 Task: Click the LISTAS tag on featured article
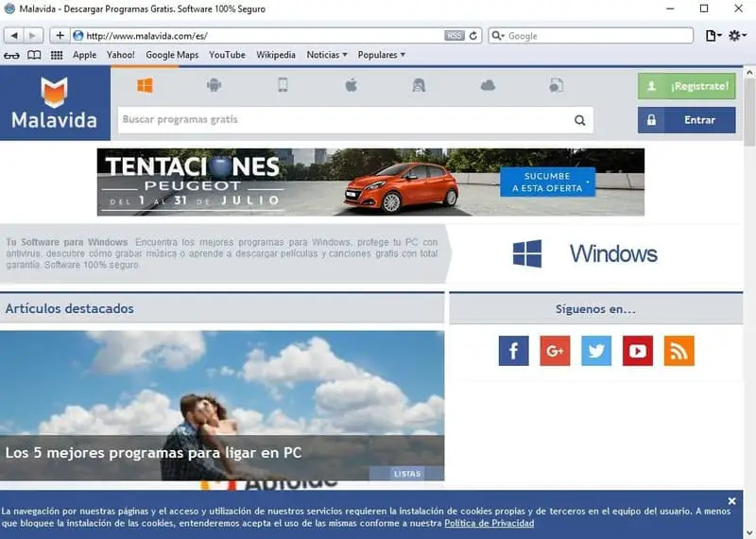coord(407,474)
